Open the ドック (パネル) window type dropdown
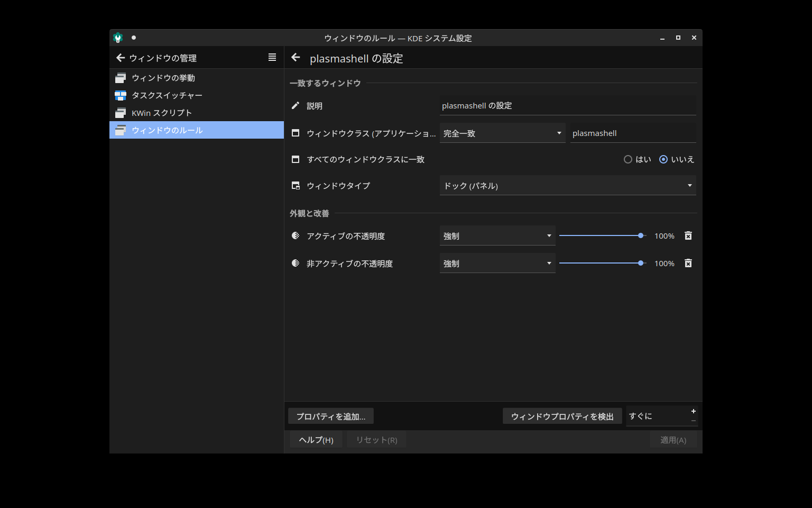 tap(568, 185)
